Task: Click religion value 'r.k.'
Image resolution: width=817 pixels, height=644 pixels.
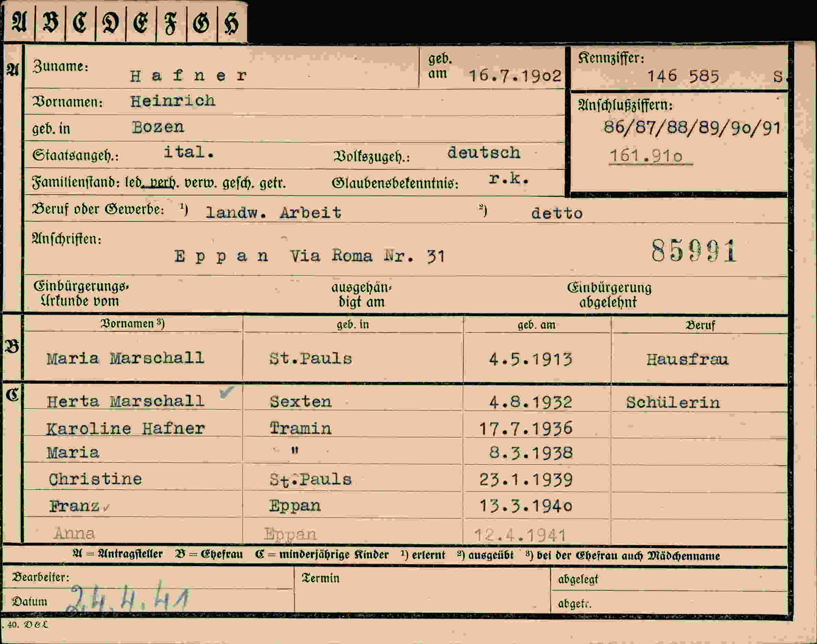Action: click(x=509, y=179)
